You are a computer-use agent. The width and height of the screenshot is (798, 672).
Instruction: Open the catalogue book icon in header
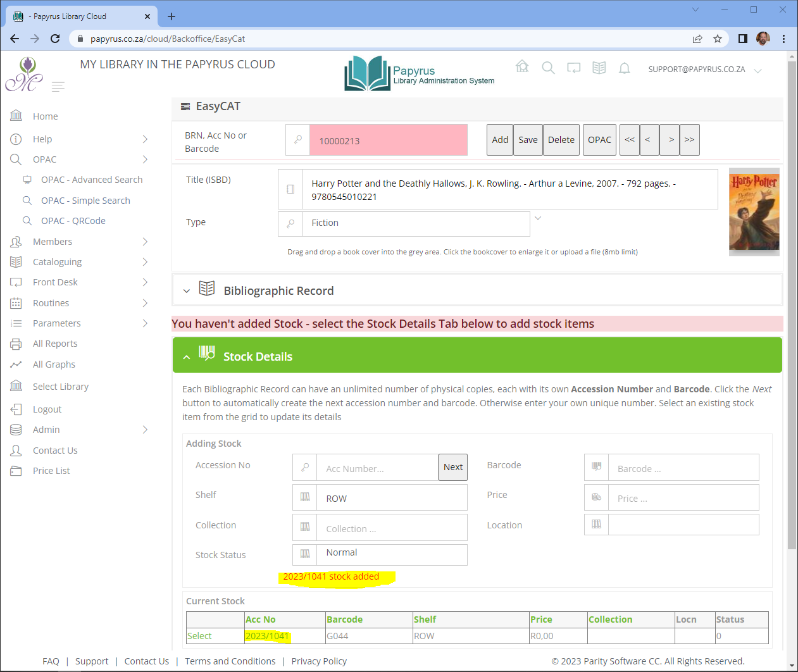(x=599, y=68)
